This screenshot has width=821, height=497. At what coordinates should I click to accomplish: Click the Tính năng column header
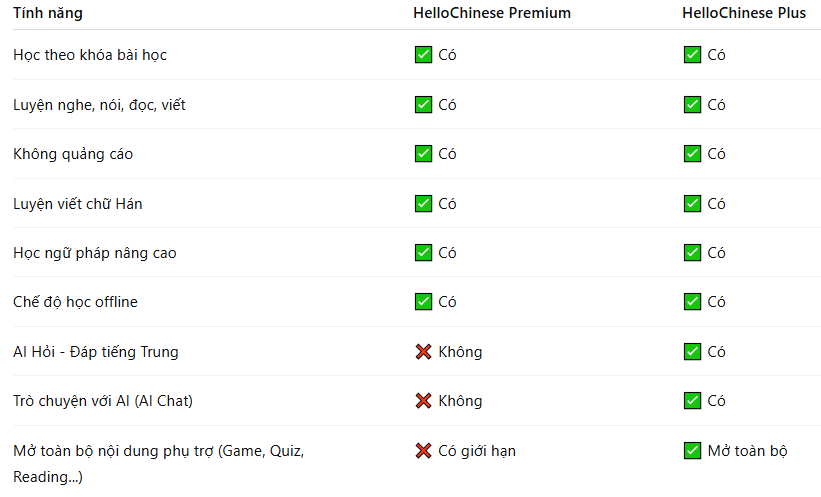(x=48, y=13)
